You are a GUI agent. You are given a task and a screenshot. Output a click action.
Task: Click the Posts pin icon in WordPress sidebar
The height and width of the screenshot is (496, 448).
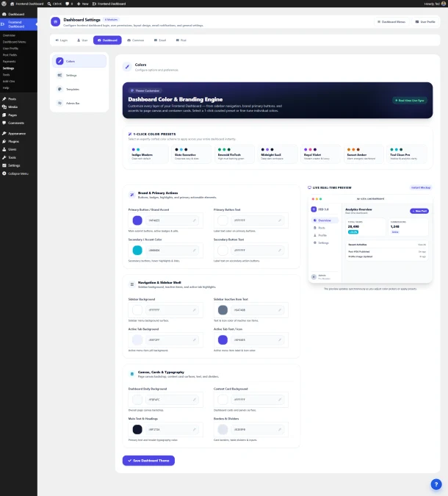[4, 99]
